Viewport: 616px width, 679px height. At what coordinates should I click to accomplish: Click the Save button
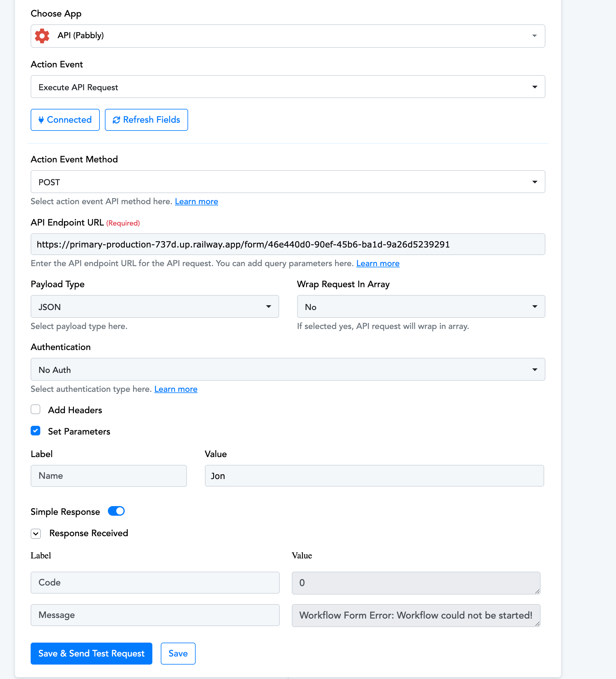pos(178,653)
